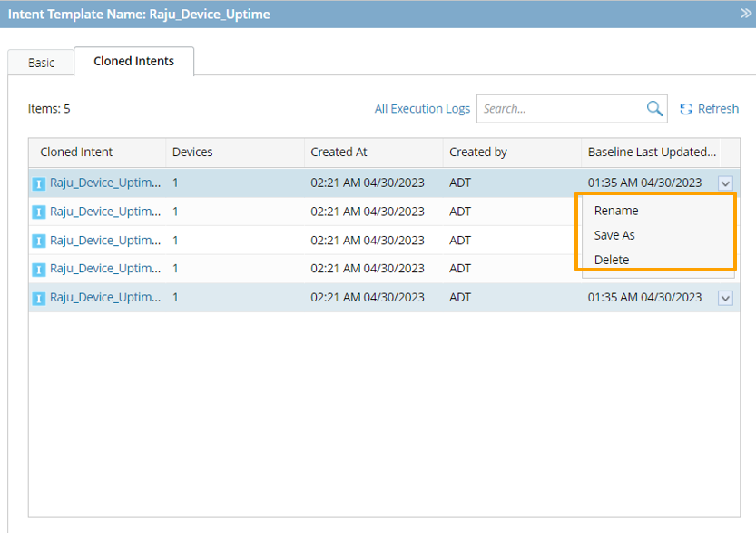Click the intent icon in the first row

click(x=38, y=183)
